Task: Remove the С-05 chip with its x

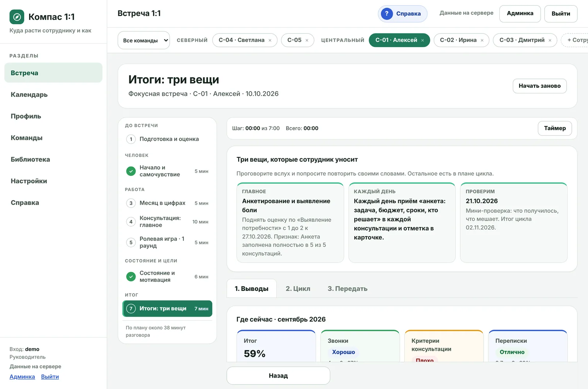Action: (x=307, y=40)
